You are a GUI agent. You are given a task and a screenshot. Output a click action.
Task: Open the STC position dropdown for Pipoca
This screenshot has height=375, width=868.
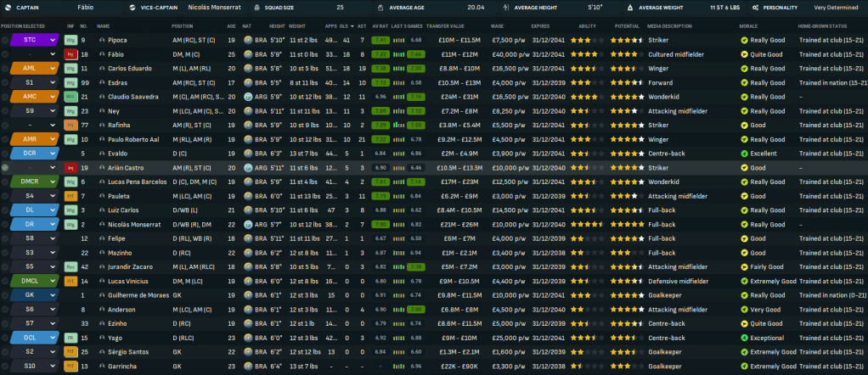(x=53, y=40)
